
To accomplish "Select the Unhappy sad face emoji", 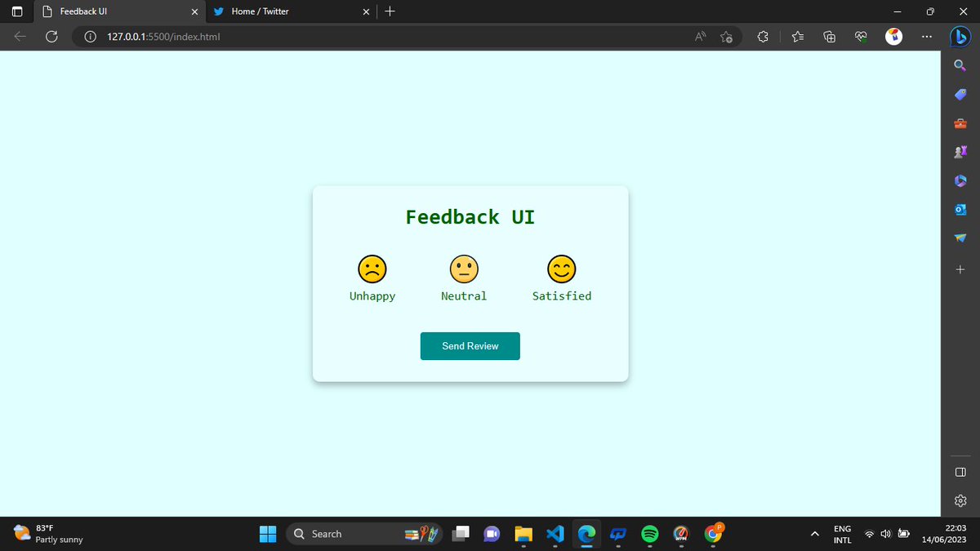I will 372,269.
